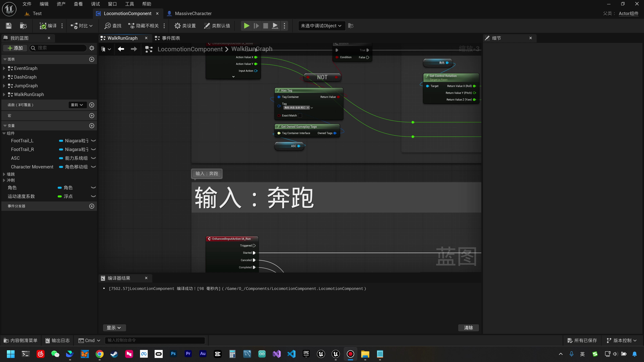
Task: Add a new variable via plus icon
Action: point(92,126)
